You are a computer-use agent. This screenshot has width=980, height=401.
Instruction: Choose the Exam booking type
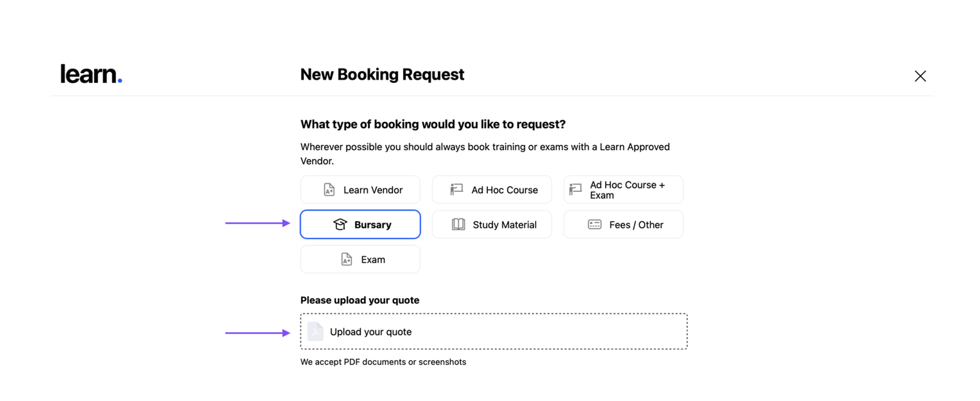point(360,260)
